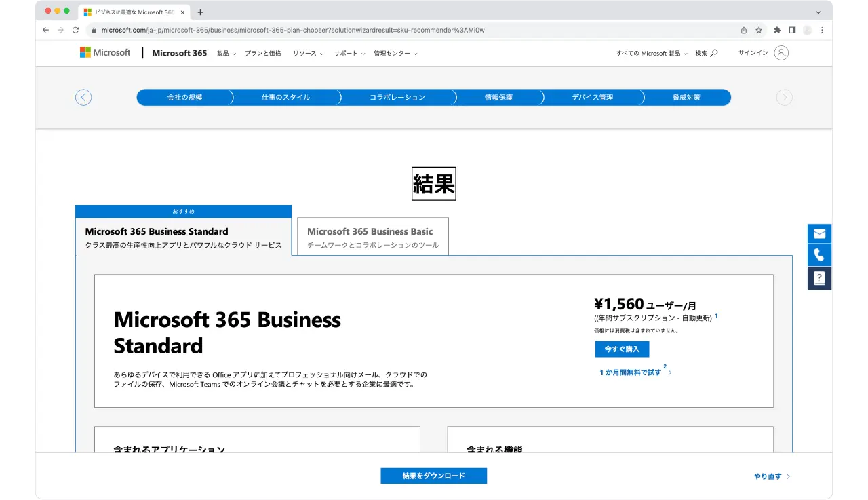This screenshot has height=500, width=868.
Task: Expand すべての Microsoft 製品 dropdown
Action: [652, 53]
